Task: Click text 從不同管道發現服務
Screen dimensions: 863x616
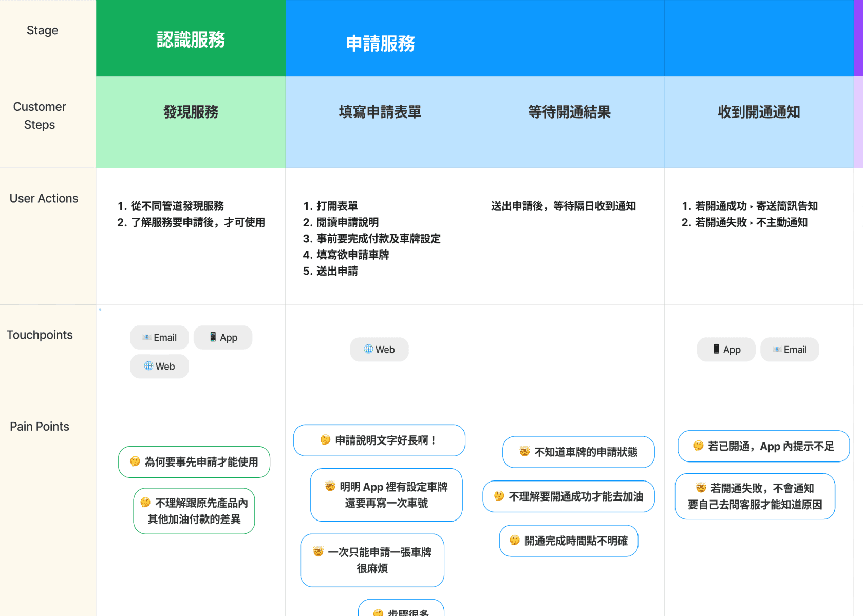Action: pyautogui.click(x=177, y=206)
